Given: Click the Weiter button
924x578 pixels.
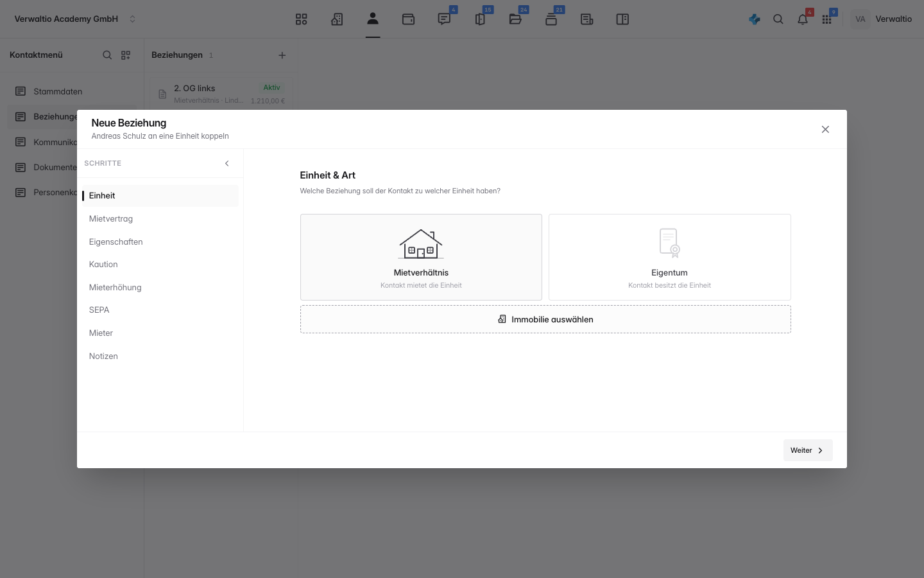Looking at the screenshot, I should [808, 450].
